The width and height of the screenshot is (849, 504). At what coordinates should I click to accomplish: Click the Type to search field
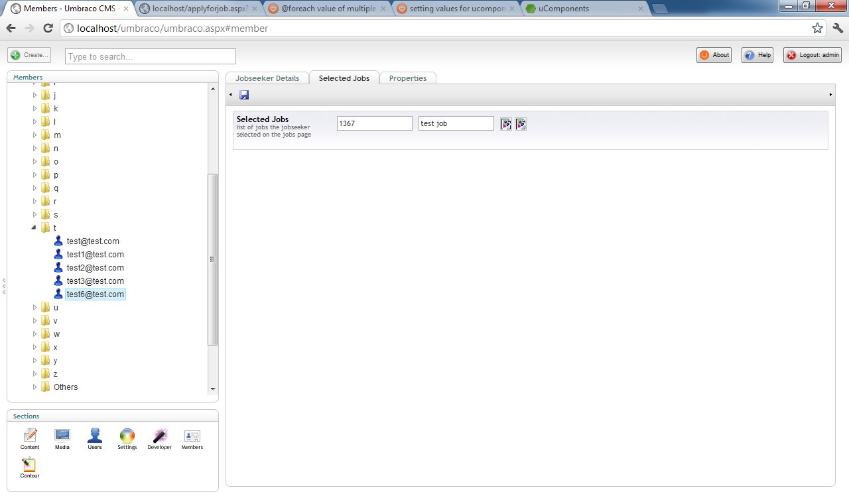(151, 56)
